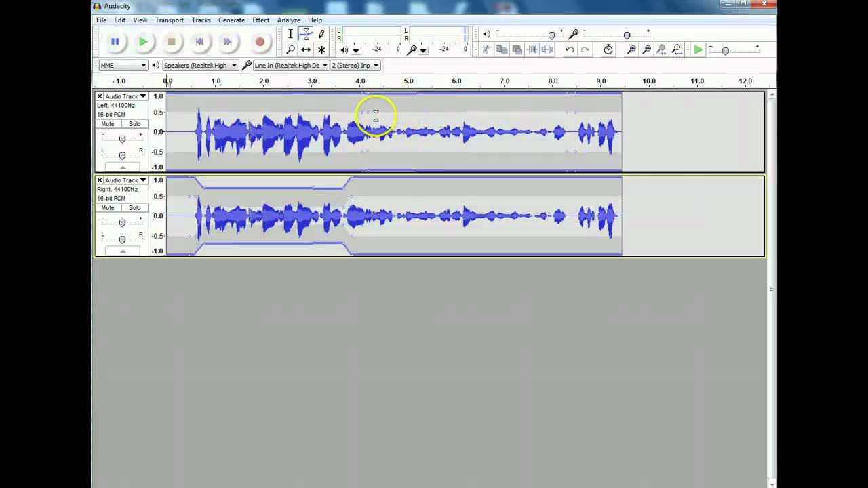Close the Right audio track with X
Viewport: 868px width, 488px height.
click(x=100, y=180)
